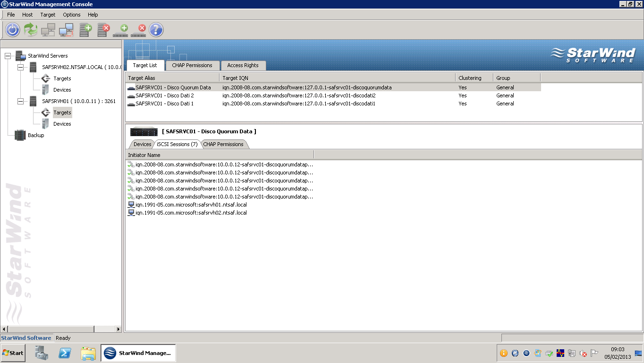
Task: Select Devices under SAFSRVH02.NTSAF.LOCAL
Action: (62, 90)
